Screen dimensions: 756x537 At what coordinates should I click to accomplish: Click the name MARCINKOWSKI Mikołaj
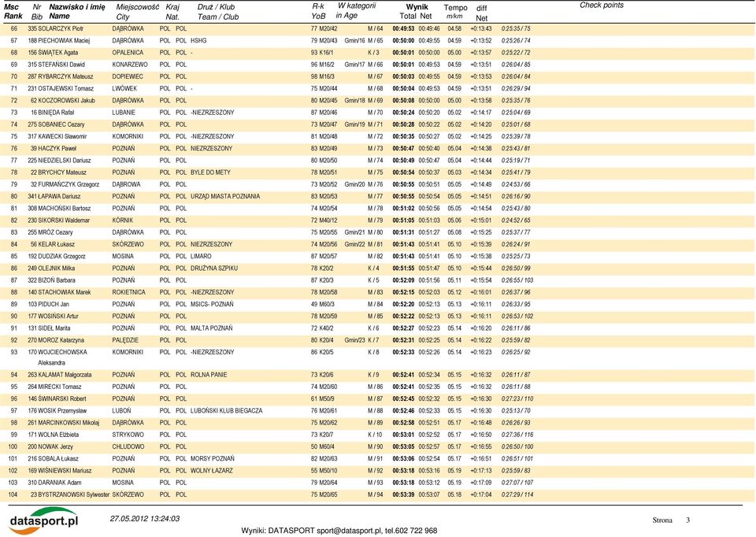pyautogui.click(x=69, y=423)
